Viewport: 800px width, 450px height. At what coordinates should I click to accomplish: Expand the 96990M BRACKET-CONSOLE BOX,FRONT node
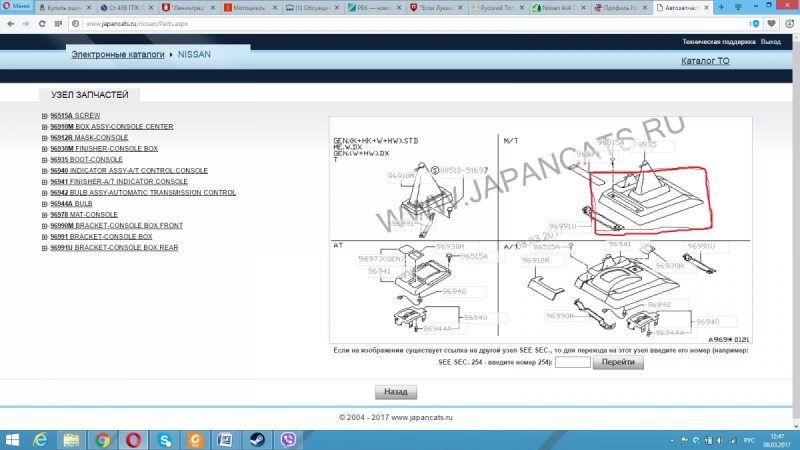(x=44, y=226)
